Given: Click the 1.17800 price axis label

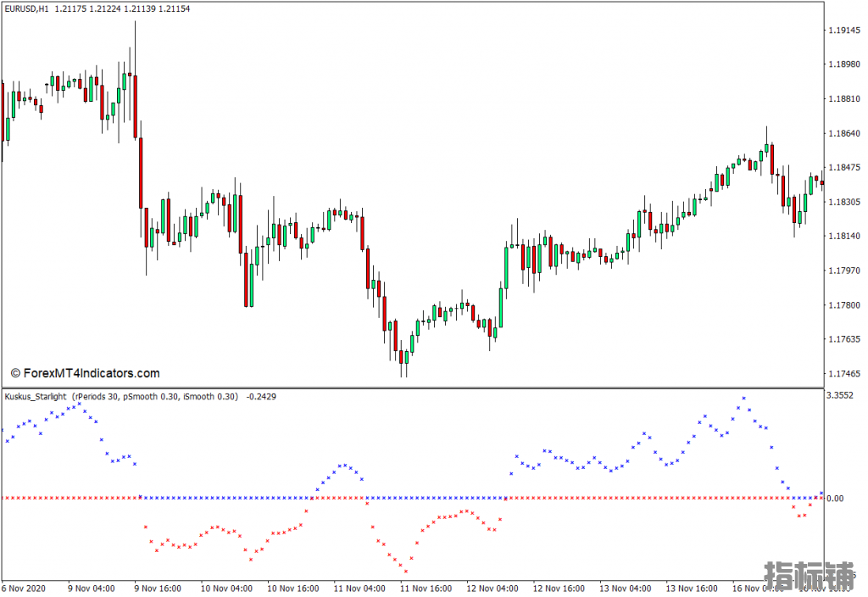Looking at the screenshot, I should coord(844,305).
